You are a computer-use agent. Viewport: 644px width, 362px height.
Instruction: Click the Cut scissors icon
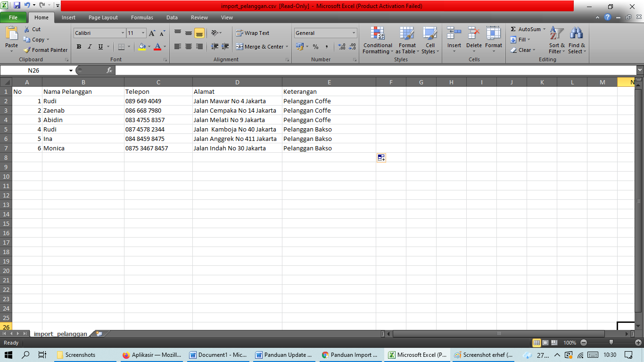(27, 29)
